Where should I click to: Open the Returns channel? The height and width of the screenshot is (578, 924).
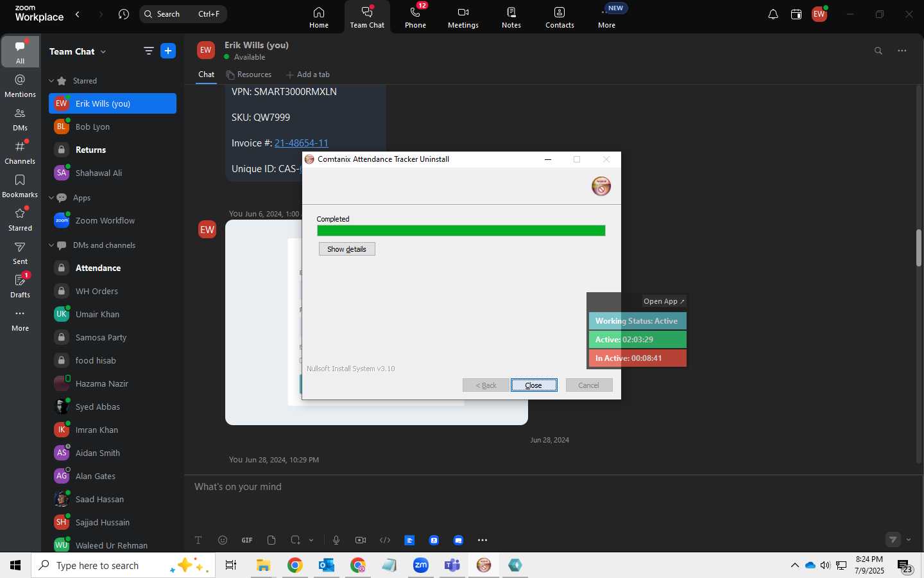pyautogui.click(x=112, y=150)
